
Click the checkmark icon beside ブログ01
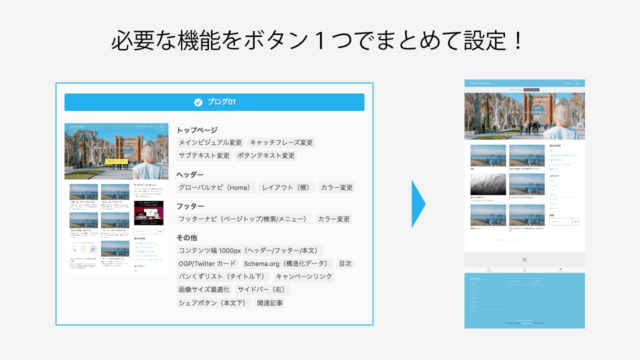pyautogui.click(x=198, y=102)
